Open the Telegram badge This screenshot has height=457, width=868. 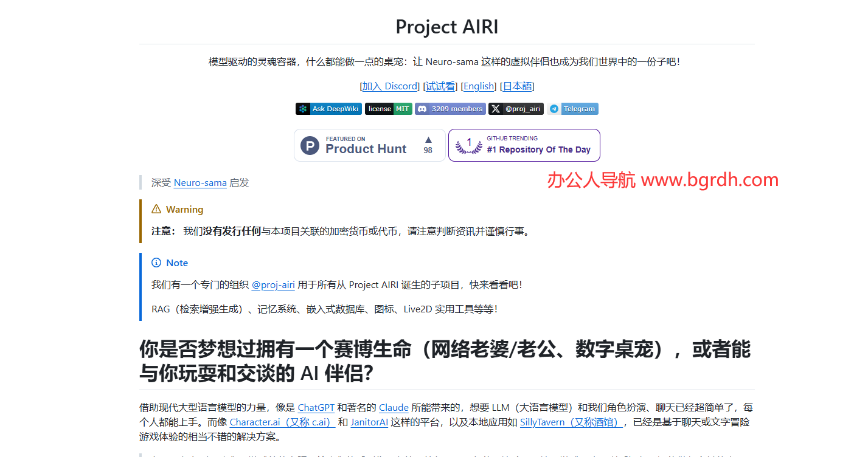click(x=573, y=109)
